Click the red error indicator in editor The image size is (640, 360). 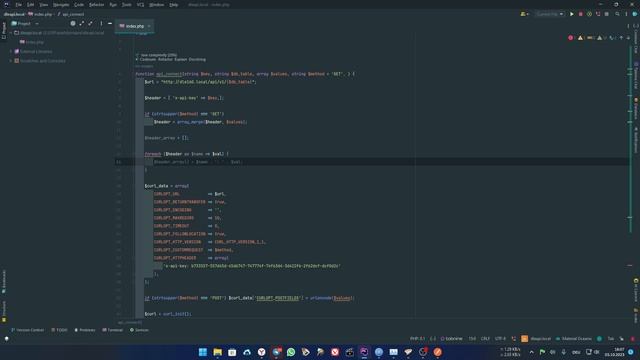click(571, 38)
